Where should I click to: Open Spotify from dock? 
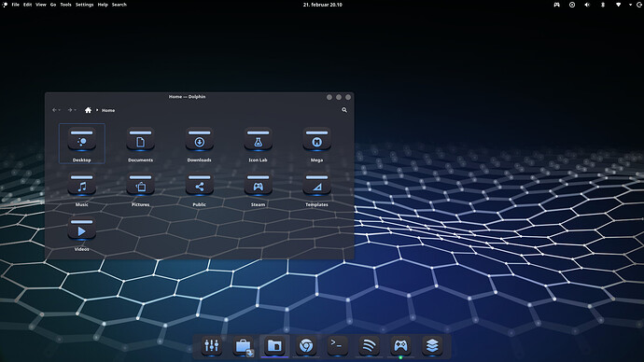click(x=369, y=346)
